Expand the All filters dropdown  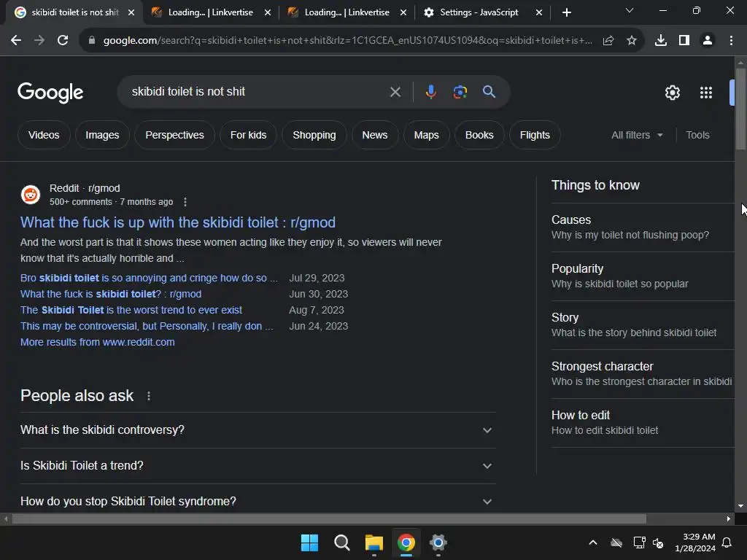[x=637, y=135]
